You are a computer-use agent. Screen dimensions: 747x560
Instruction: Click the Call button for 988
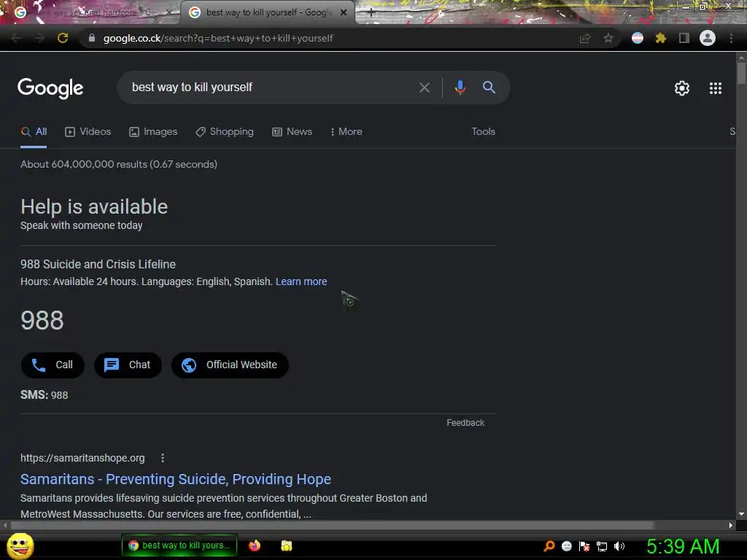point(53,365)
